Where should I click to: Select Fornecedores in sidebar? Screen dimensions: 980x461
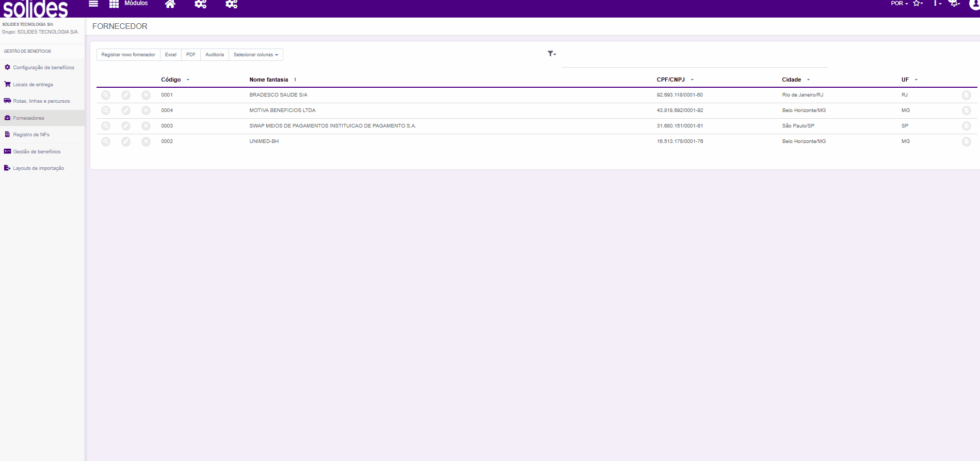coord(42,118)
